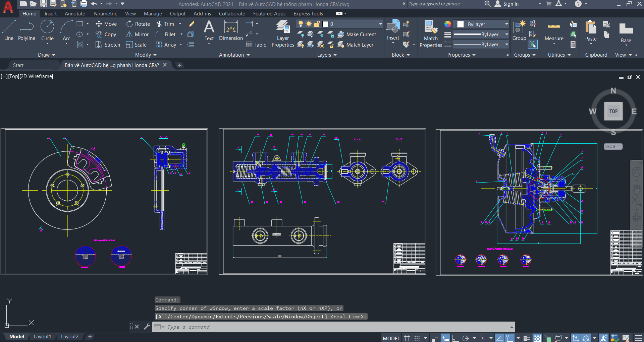This screenshot has height=342, width=644.
Task: Click the Mirror tool
Action: coord(138,35)
